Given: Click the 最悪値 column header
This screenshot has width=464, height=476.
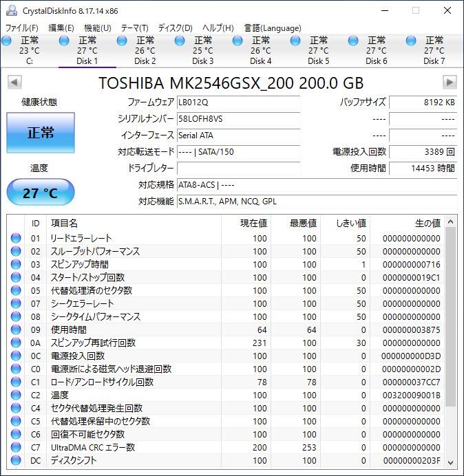Looking at the screenshot, I should point(295,223).
